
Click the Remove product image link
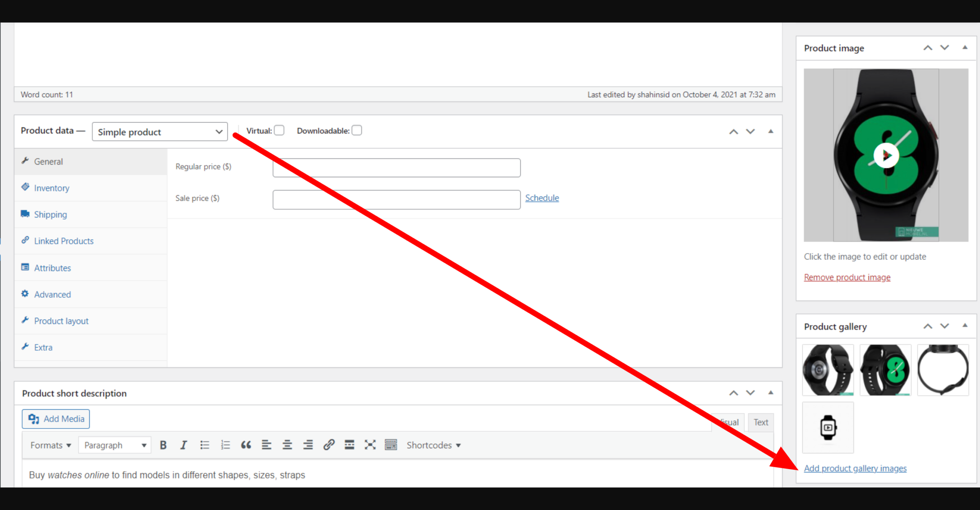pyautogui.click(x=847, y=277)
